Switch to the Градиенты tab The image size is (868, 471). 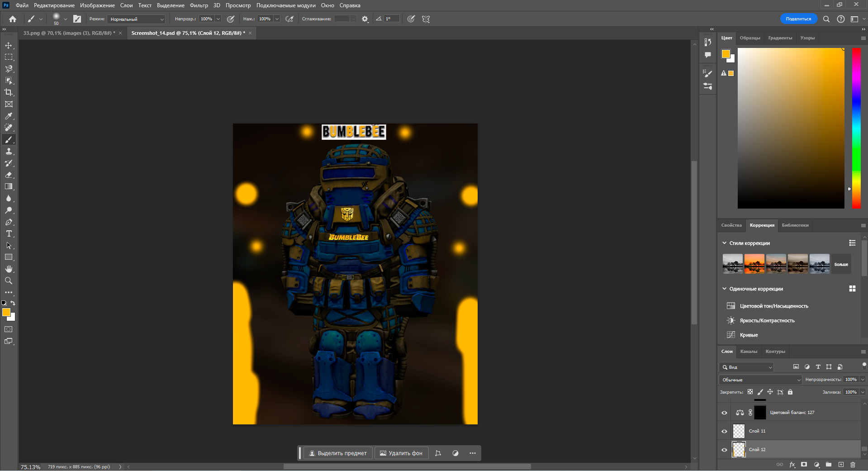(780, 38)
